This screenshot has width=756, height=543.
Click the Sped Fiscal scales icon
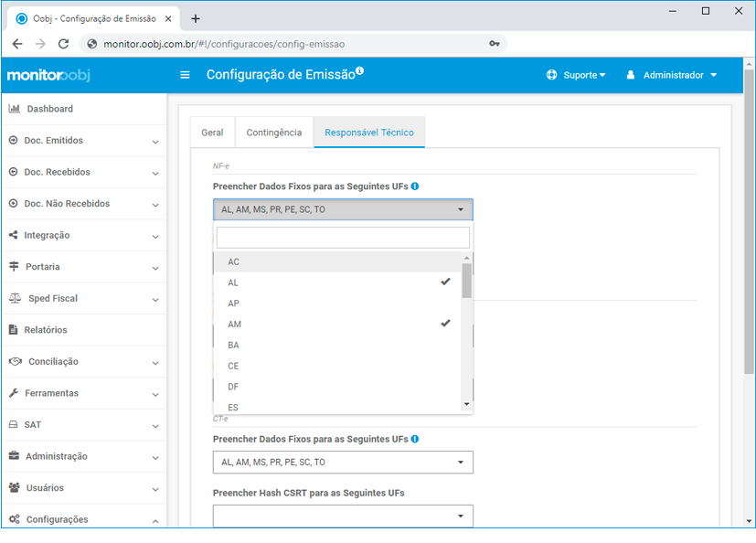(x=15, y=298)
